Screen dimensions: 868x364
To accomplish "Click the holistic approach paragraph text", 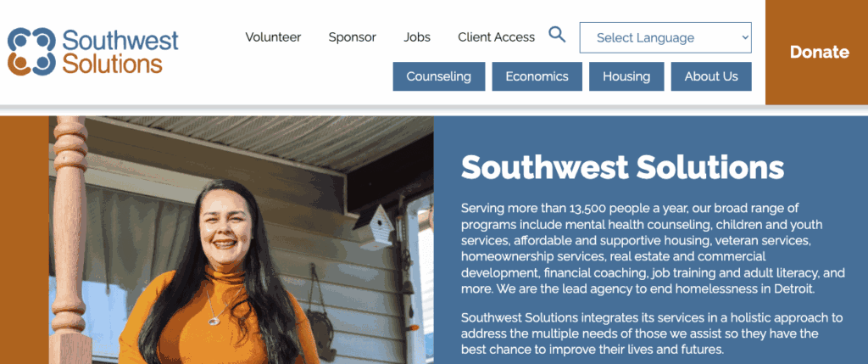I will click(x=652, y=333).
